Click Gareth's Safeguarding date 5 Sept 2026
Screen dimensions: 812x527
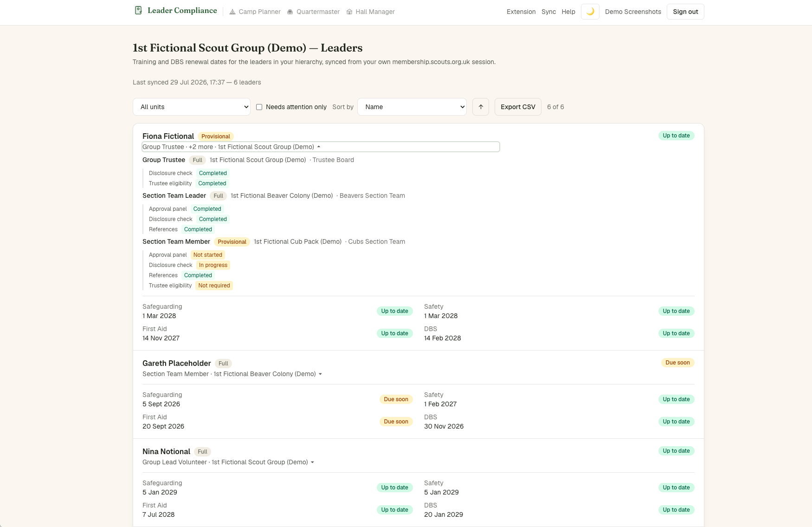click(161, 404)
